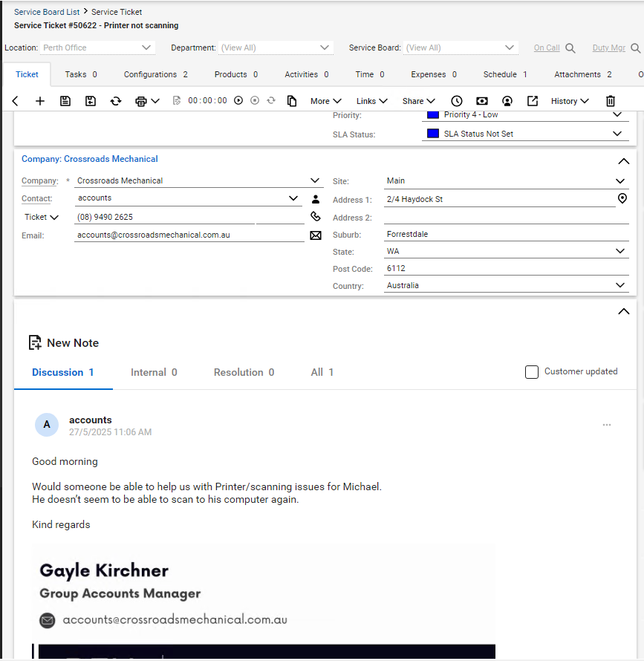
Task: Open the History dropdown menu
Action: (570, 101)
